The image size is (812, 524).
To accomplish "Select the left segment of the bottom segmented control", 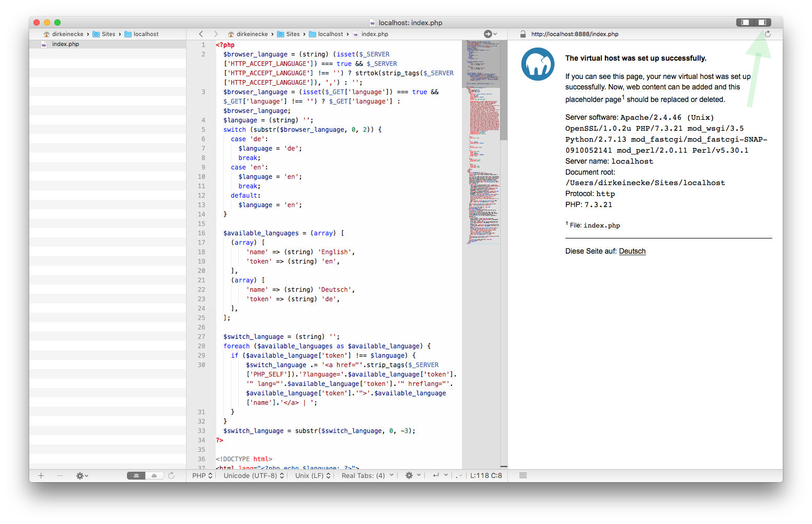I will click(136, 475).
